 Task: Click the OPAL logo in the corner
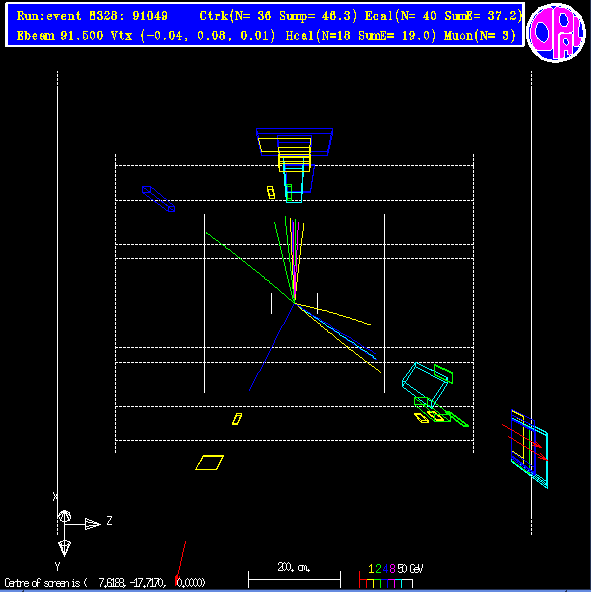tap(556, 32)
